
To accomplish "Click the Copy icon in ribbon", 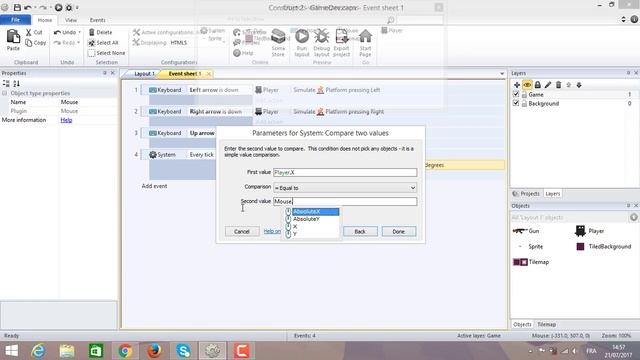I will 29,42.
